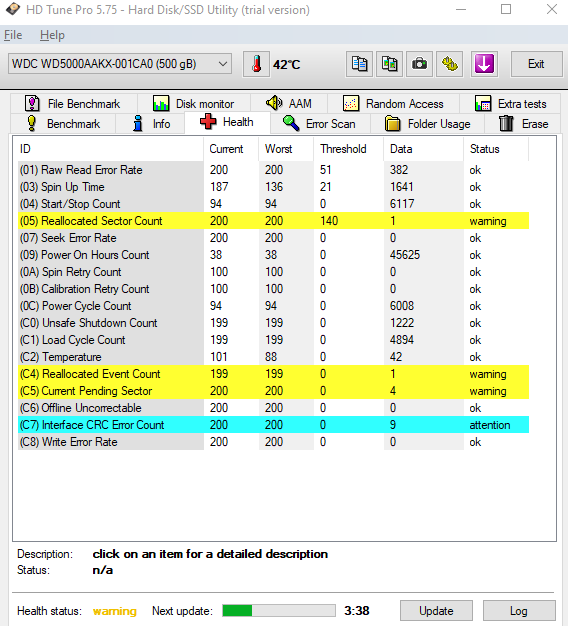Click the Next update progress bar
This screenshot has width=568, height=626.
[x=279, y=610]
